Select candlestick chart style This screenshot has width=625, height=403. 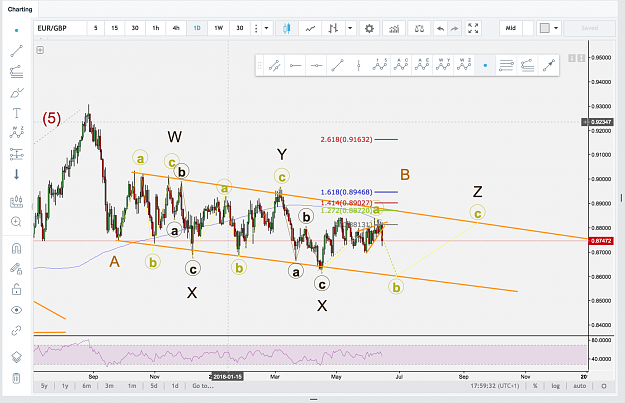click(286, 28)
